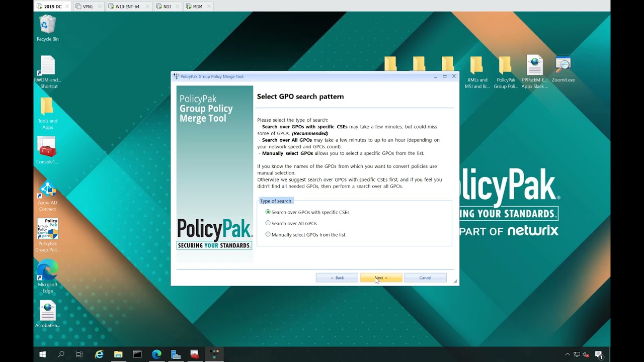Select Search over All GPOs option
The height and width of the screenshot is (362, 644).
(291, 223)
